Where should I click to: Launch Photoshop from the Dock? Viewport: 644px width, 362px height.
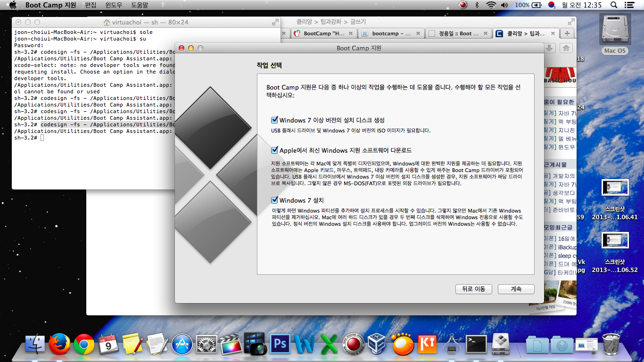[x=280, y=344]
